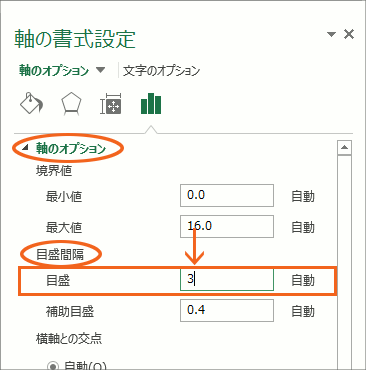Viewport: 366px width, 370px height.
Task: Switch to 軸のオプション tab
Action: 54,71
